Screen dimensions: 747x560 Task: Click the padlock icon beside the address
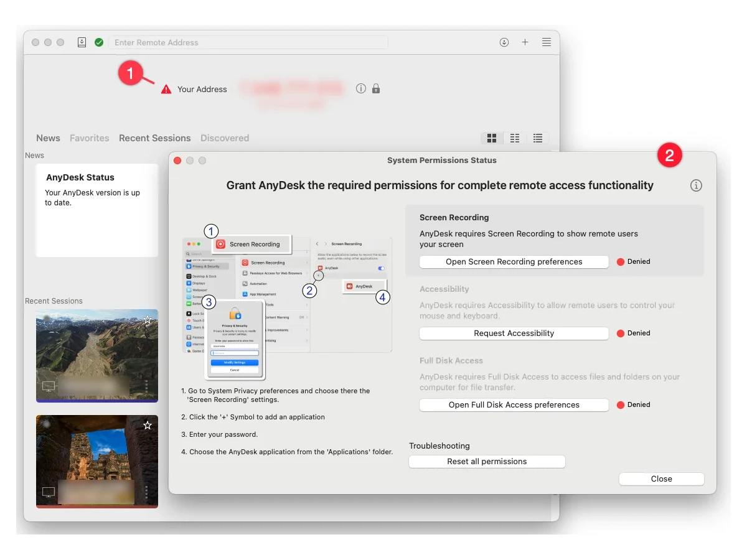pos(376,88)
